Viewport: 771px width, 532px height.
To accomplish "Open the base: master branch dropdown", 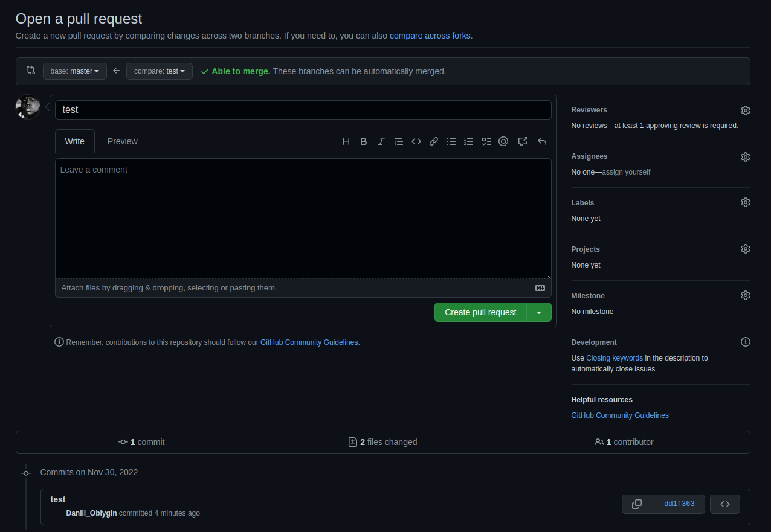I will pos(75,71).
